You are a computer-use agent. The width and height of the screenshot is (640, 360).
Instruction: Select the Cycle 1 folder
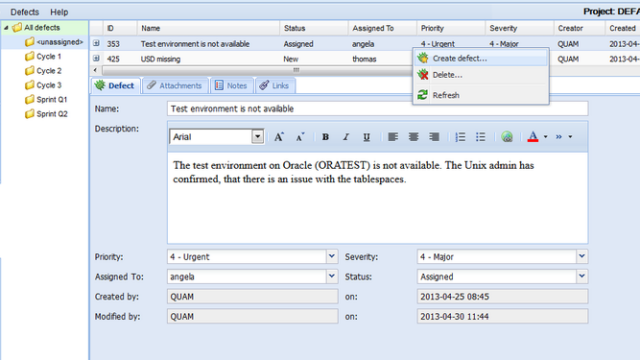point(43,56)
